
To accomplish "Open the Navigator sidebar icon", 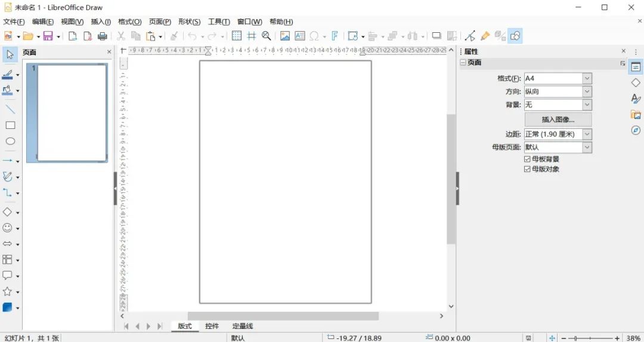I will [636, 130].
